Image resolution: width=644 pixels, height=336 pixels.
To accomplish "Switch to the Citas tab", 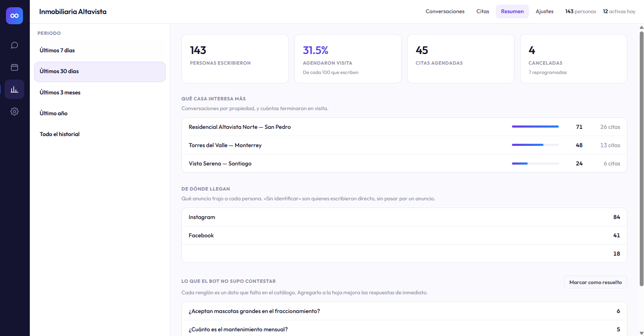I will click(483, 11).
